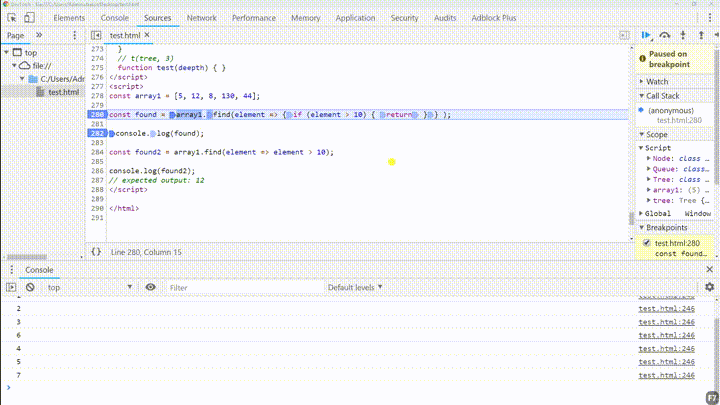The height and width of the screenshot is (405, 720).
Task: Show more Page pane tabs chevron
Action: [39, 35]
